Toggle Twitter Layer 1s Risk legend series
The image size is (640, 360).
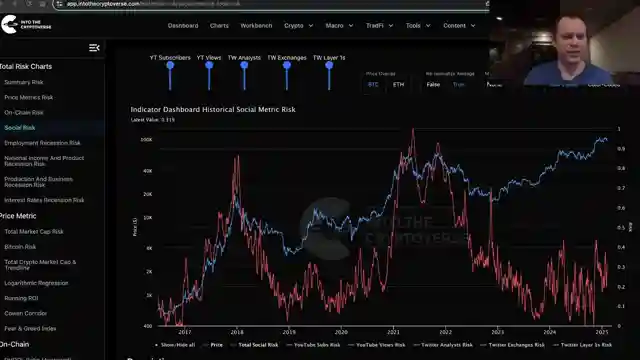coord(582,345)
